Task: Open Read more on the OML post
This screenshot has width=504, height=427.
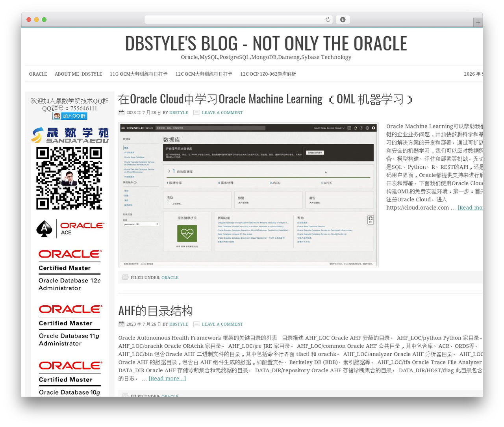Action: (470, 208)
